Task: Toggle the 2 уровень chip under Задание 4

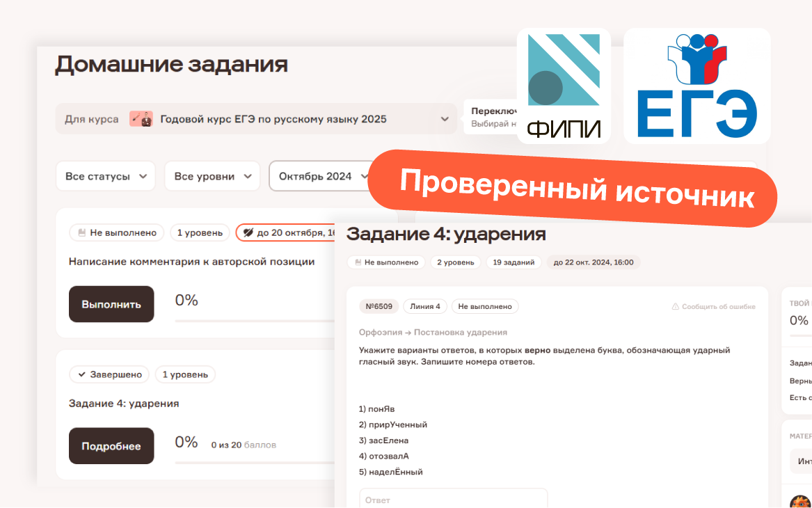Action: tap(456, 262)
